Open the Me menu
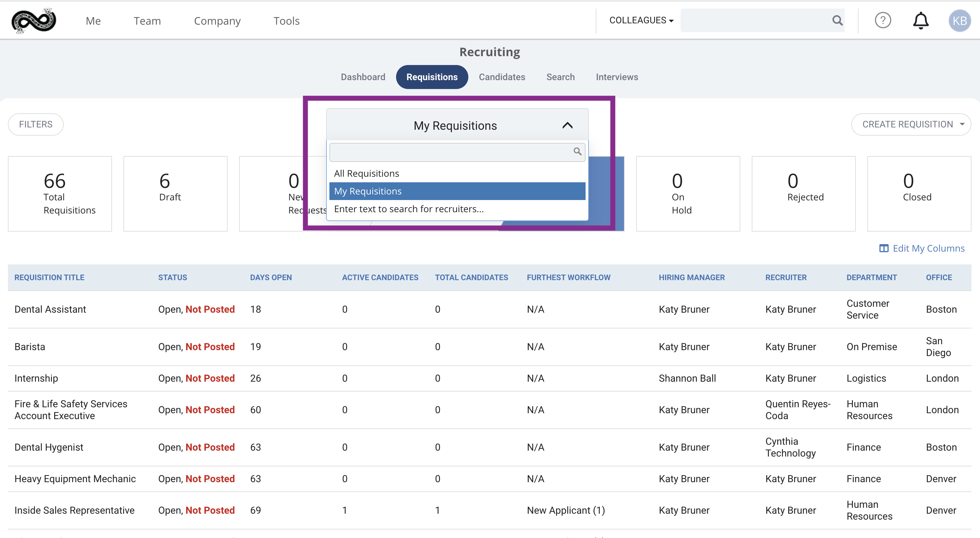 point(93,21)
